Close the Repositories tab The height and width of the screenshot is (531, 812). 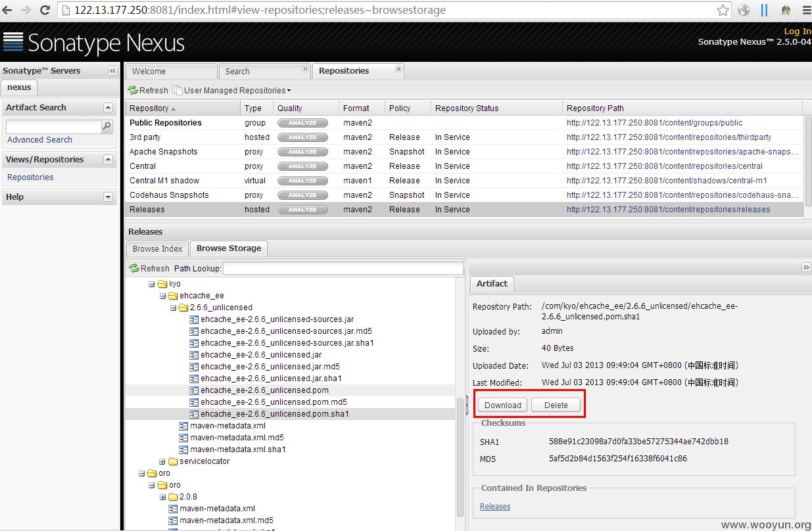coord(398,68)
